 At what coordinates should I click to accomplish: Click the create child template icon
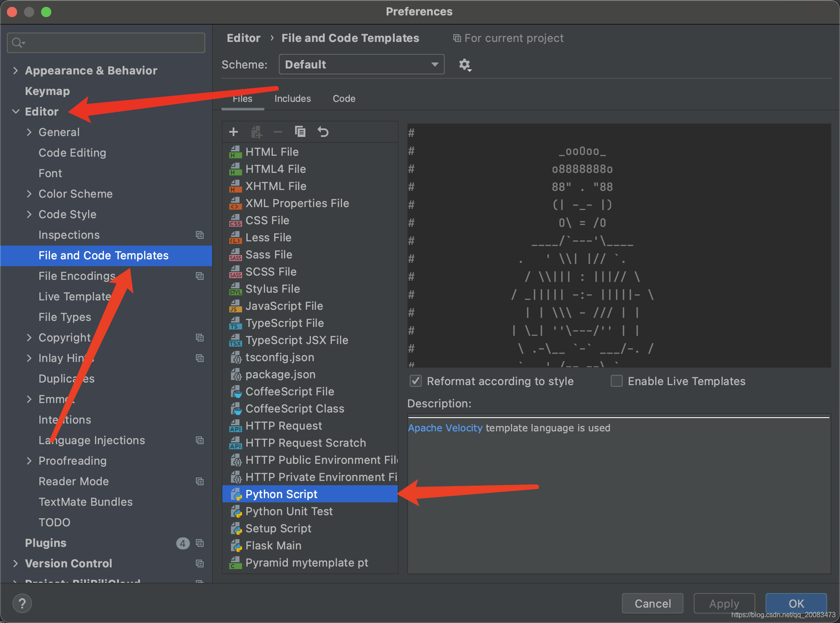pyautogui.click(x=256, y=132)
